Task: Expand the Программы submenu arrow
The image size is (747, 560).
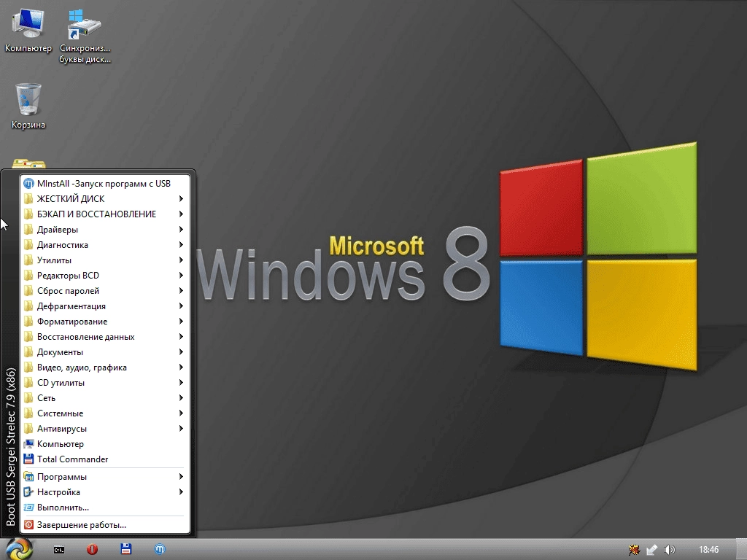Action: (181, 477)
